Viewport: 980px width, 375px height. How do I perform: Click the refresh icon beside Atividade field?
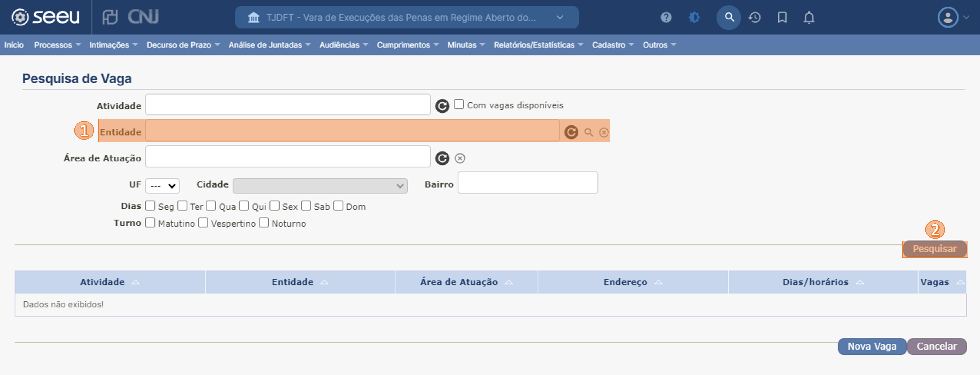tap(442, 106)
